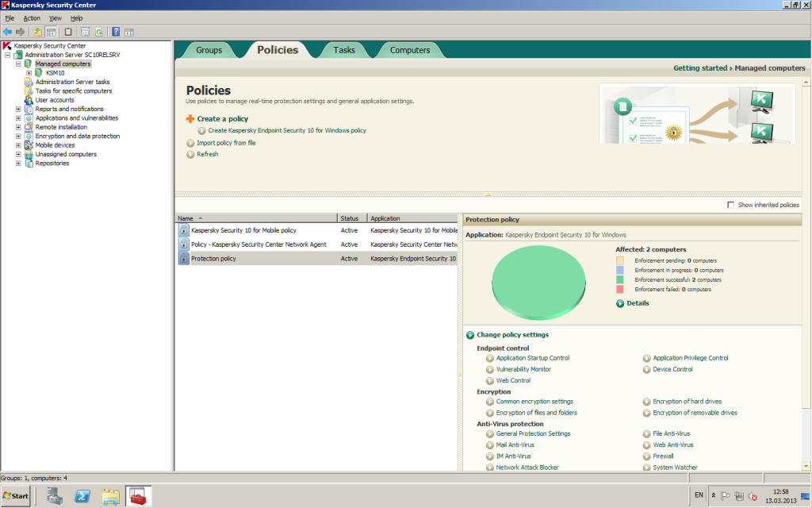Open the Application Startup Control settings link
The width and height of the screenshot is (812, 508).
point(533,358)
